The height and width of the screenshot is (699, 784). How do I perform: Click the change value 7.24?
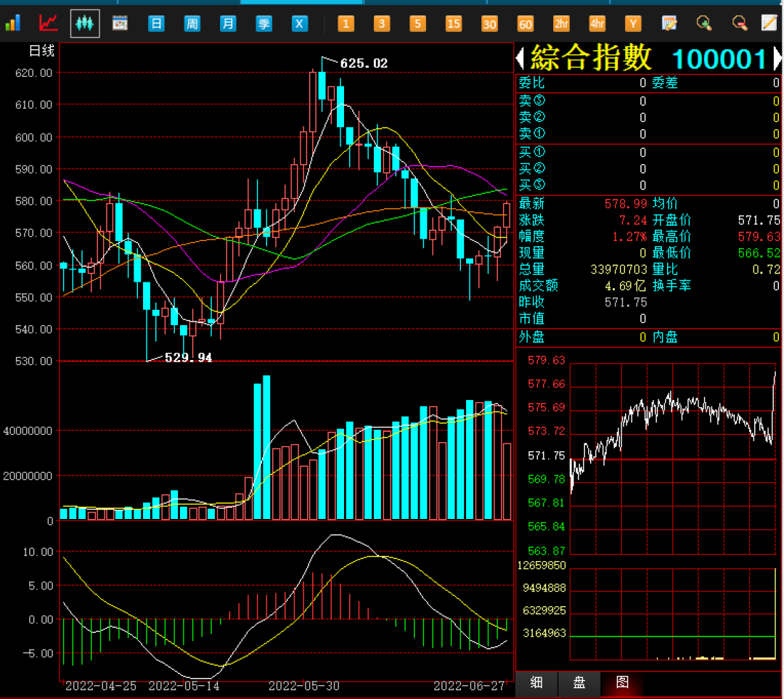coord(633,220)
